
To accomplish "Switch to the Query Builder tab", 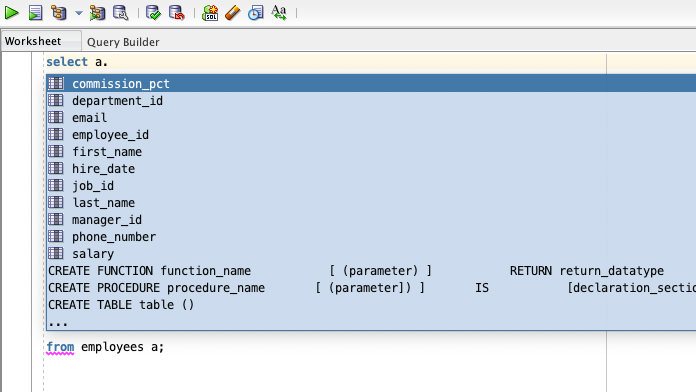I will tap(123, 42).
